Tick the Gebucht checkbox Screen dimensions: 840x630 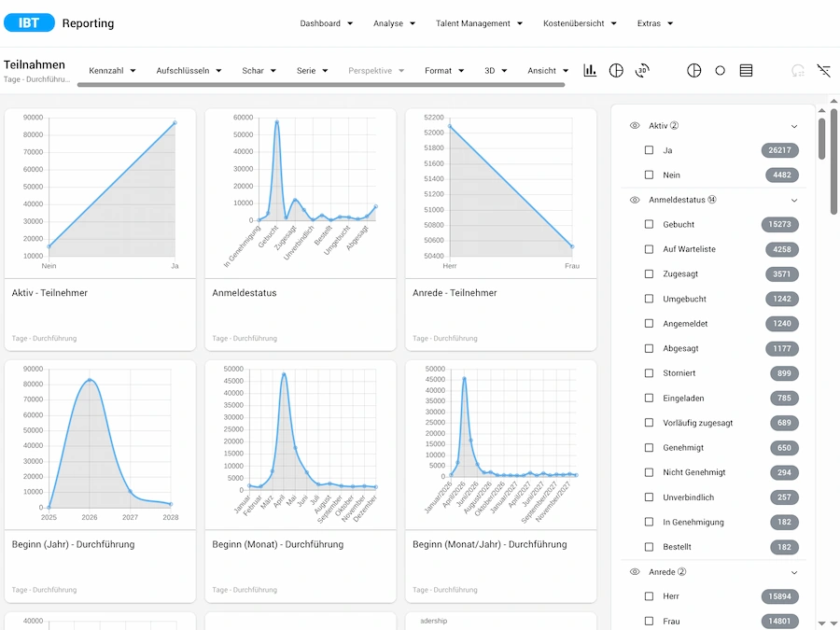649,224
